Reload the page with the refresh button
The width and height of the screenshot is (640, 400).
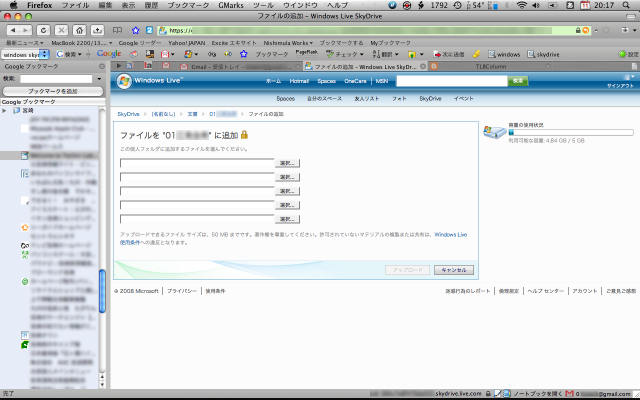tap(43, 30)
